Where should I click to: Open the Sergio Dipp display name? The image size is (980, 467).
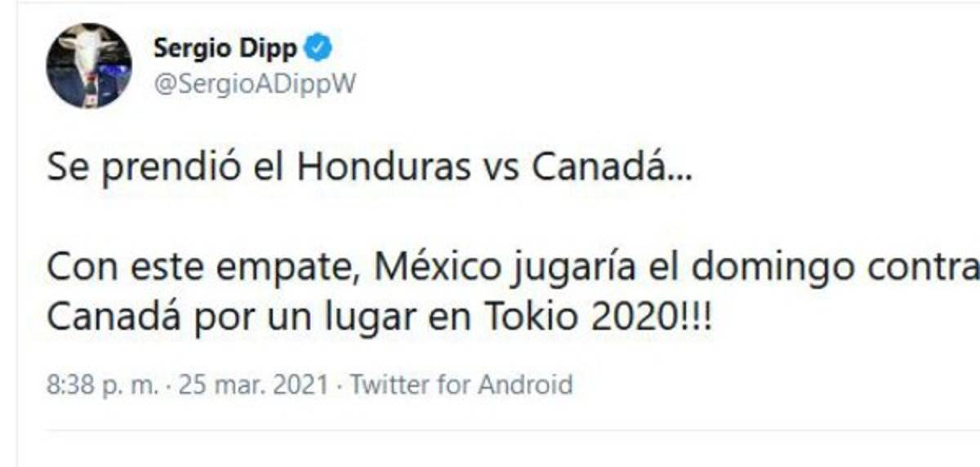[x=225, y=49]
